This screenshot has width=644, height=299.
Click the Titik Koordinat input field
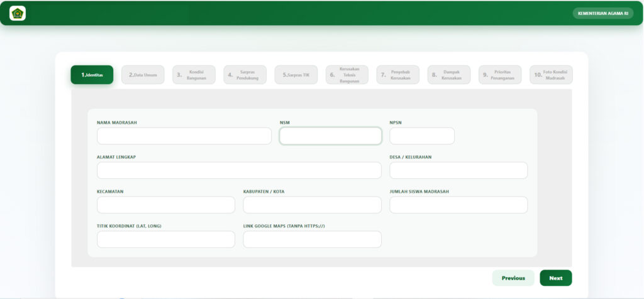click(166, 239)
